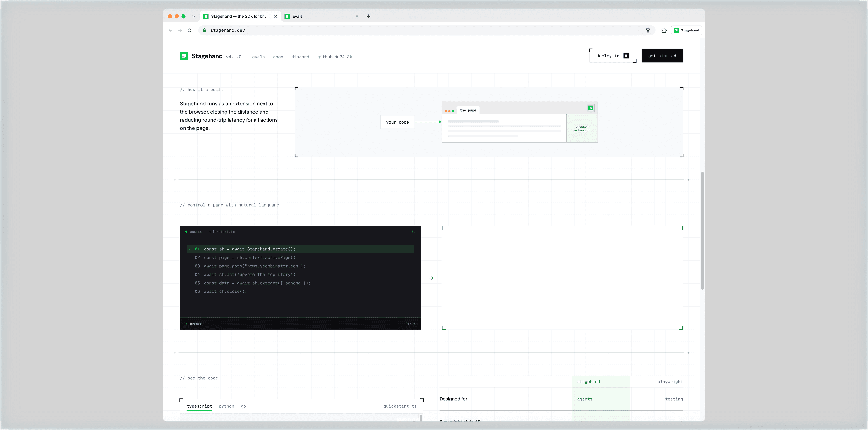
Task: Click the green arrow between code and preview
Action: (x=431, y=278)
